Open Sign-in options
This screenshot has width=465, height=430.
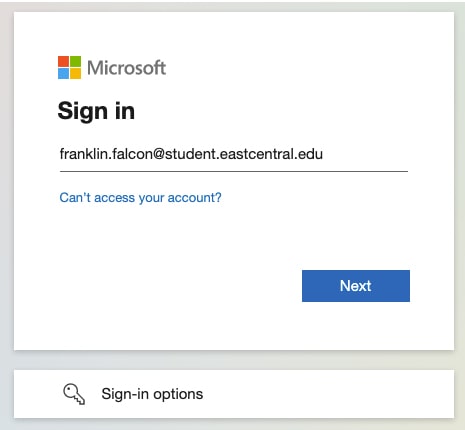click(234, 394)
